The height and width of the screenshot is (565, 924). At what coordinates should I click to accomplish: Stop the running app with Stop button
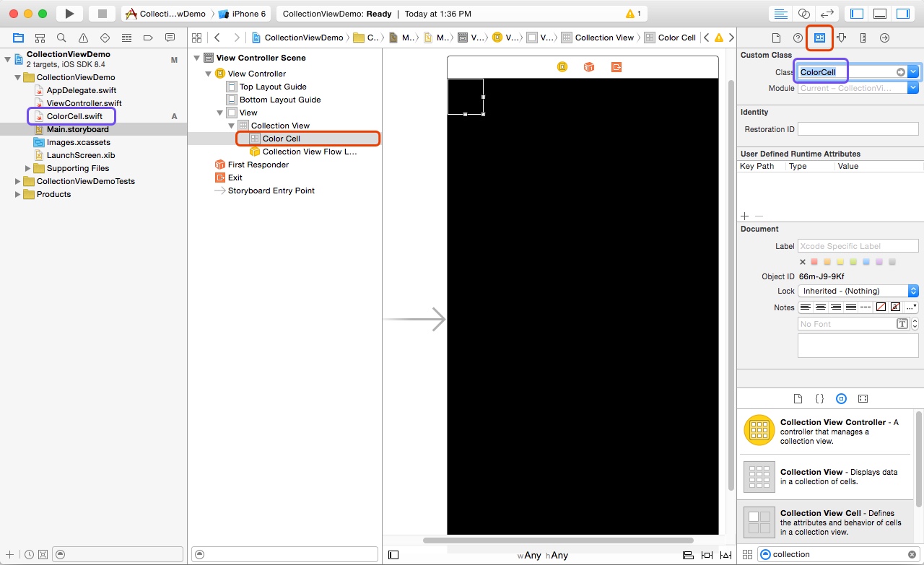[x=103, y=14]
